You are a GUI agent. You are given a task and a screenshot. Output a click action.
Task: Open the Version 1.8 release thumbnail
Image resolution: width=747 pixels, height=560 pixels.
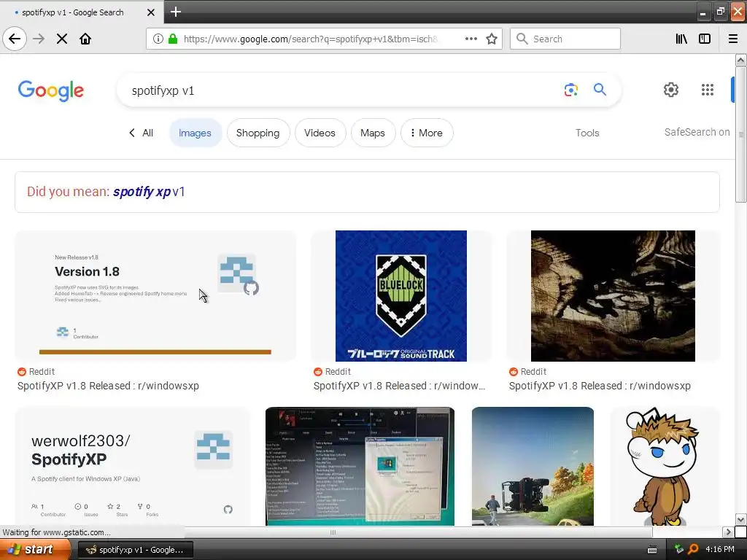point(155,296)
